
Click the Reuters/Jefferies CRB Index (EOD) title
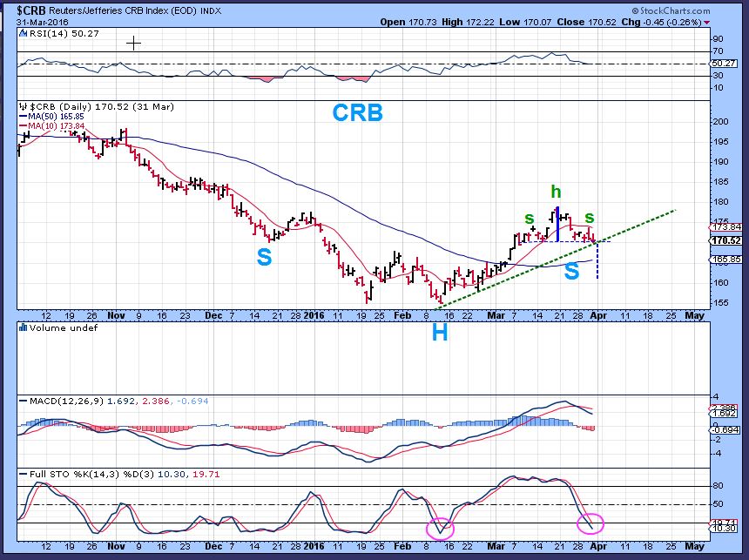(x=122, y=10)
